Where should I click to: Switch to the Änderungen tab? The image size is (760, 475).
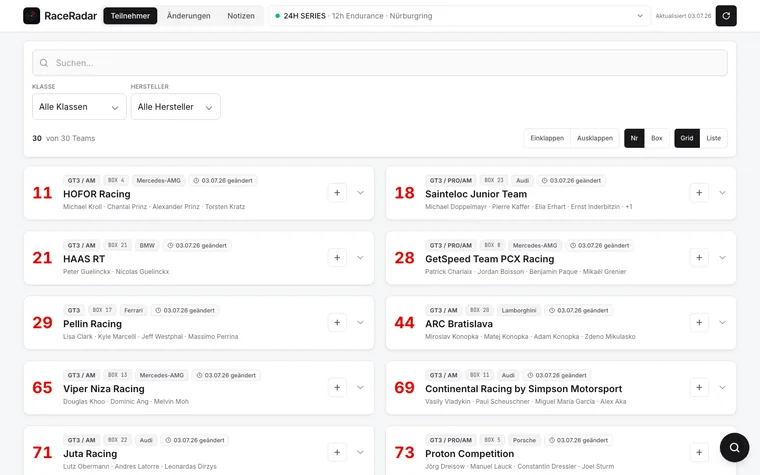[x=189, y=16]
